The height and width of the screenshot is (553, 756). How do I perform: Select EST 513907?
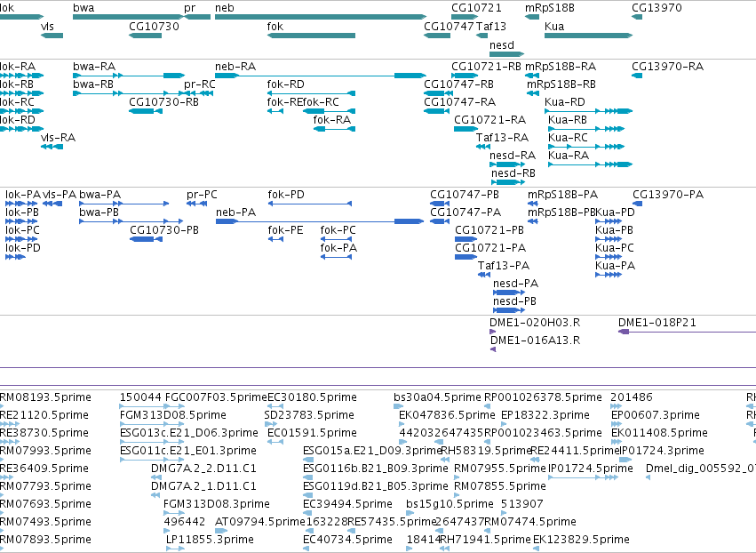[522, 504]
